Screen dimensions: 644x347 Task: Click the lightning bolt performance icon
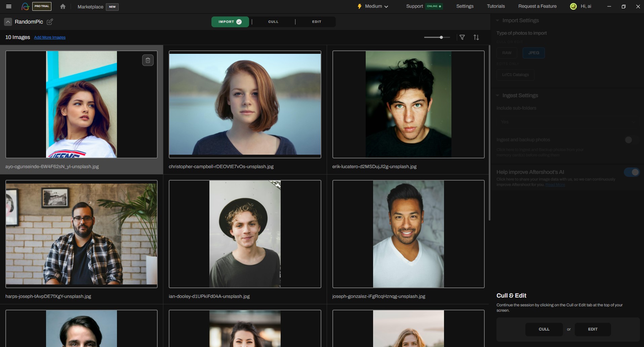pos(360,6)
